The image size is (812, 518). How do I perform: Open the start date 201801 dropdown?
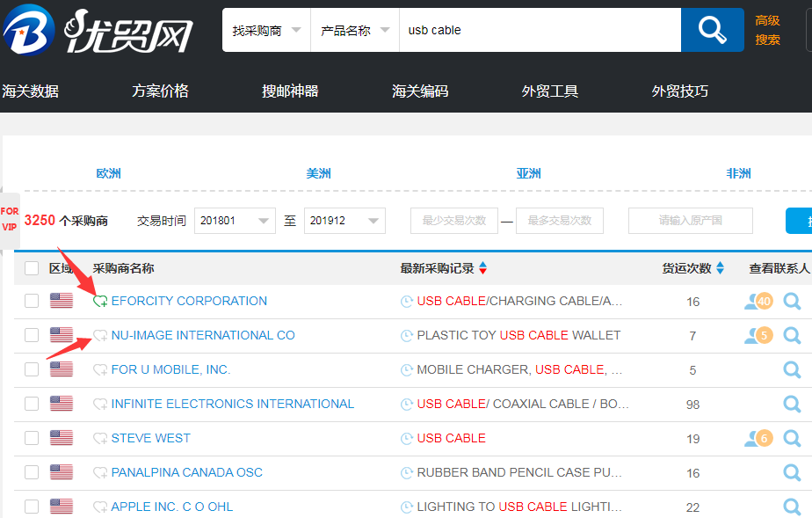(235, 221)
